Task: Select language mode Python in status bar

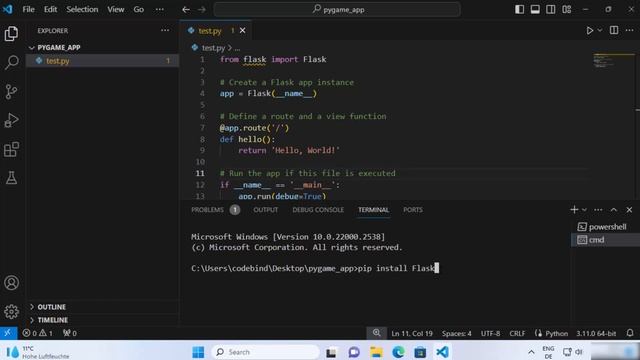Action: point(551,333)
